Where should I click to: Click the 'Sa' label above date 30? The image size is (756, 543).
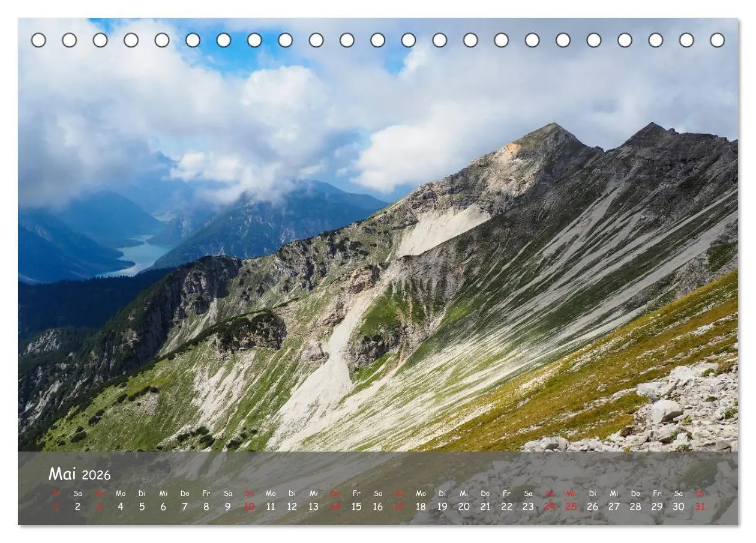[678, 493]
